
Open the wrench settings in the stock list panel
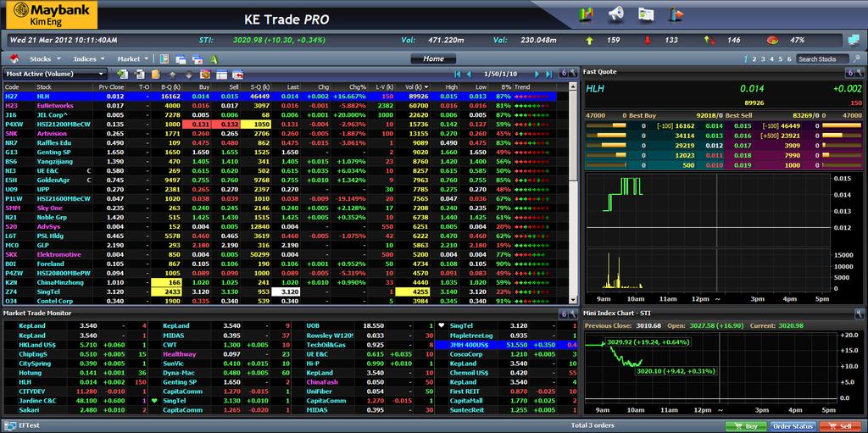pos(572,73)
